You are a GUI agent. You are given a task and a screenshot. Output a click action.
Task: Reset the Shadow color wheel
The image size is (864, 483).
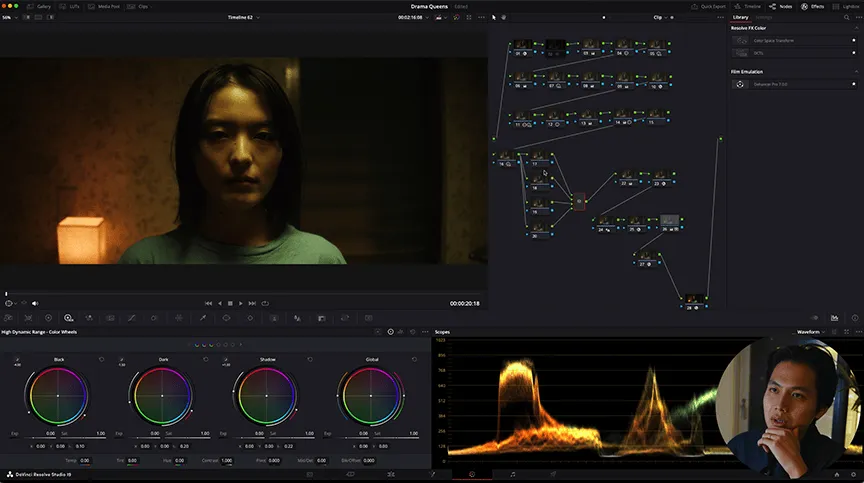click(309, 358)
